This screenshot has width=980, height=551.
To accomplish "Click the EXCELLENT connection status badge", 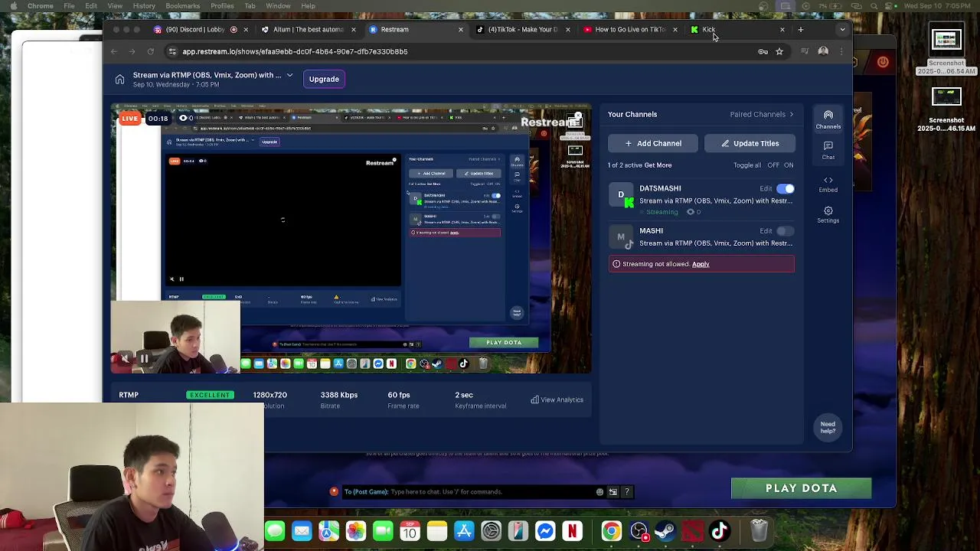I will (210, 395).
